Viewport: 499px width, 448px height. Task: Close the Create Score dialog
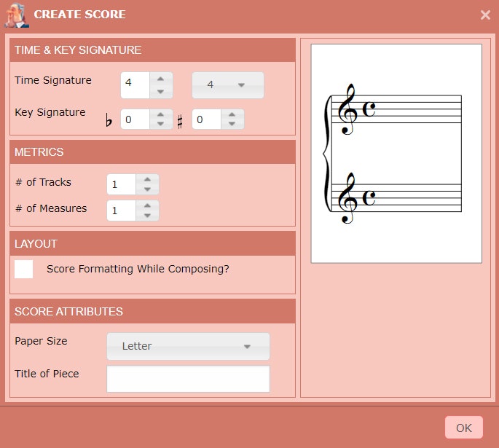[485, 15]
